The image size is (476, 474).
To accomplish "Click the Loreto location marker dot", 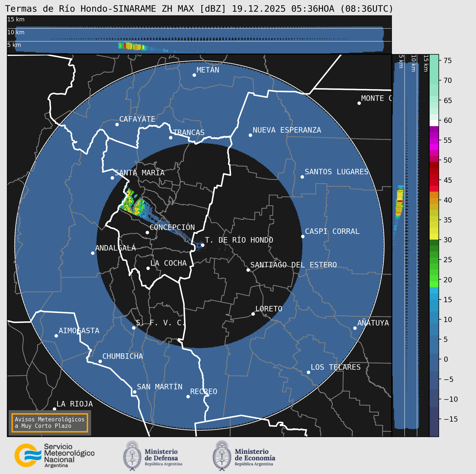I will [253, 314].
